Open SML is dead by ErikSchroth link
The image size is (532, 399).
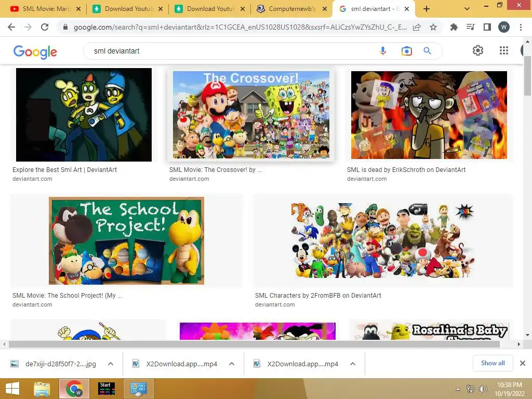[406, 170]
